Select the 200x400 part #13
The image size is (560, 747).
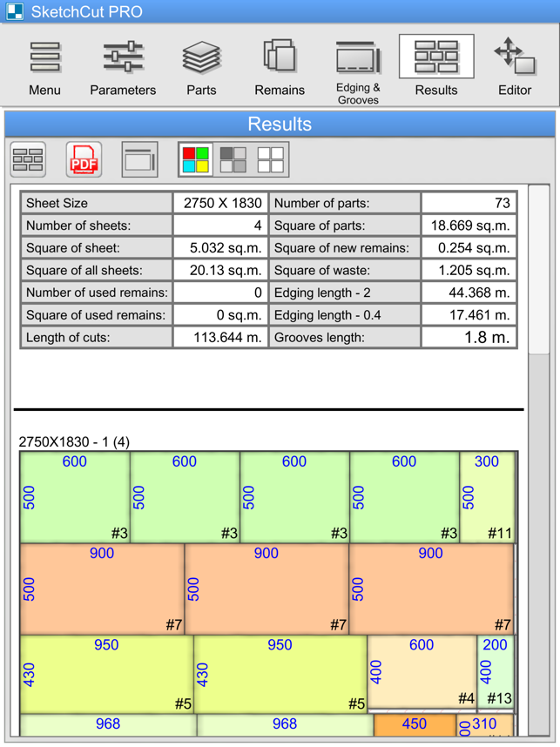point(496,672)
